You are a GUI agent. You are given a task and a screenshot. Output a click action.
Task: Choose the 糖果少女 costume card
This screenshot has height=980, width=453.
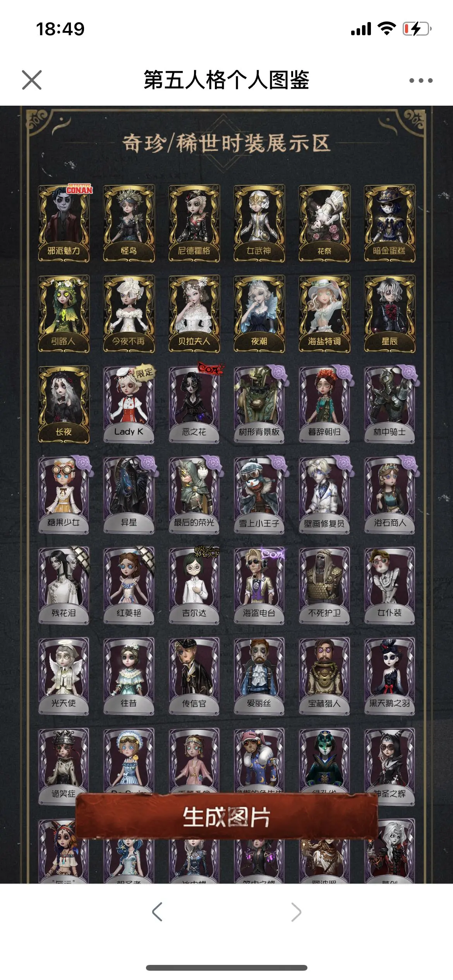[64, 495]
